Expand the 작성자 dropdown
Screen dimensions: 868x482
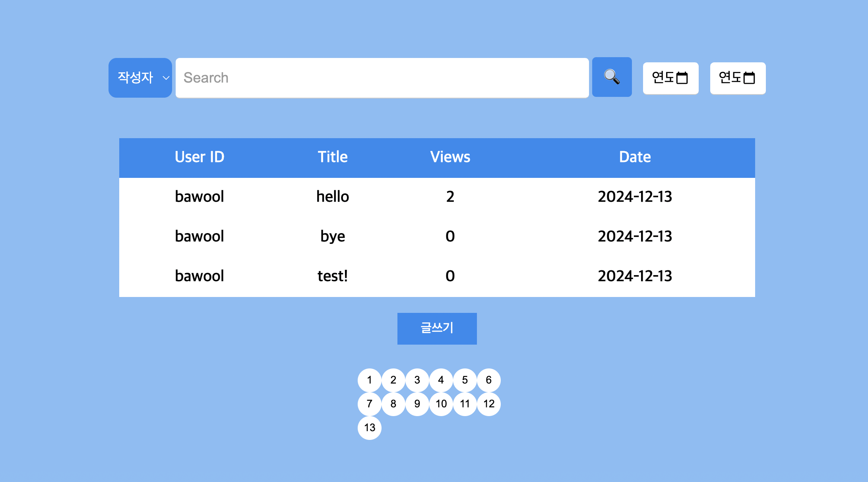click(x=140, y=78)
